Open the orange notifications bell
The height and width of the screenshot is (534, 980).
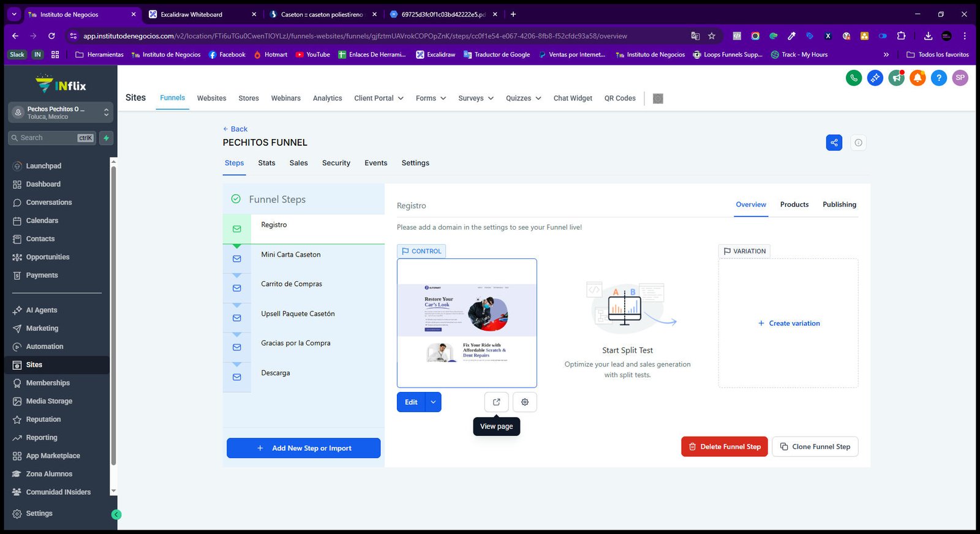coord(918,78)
